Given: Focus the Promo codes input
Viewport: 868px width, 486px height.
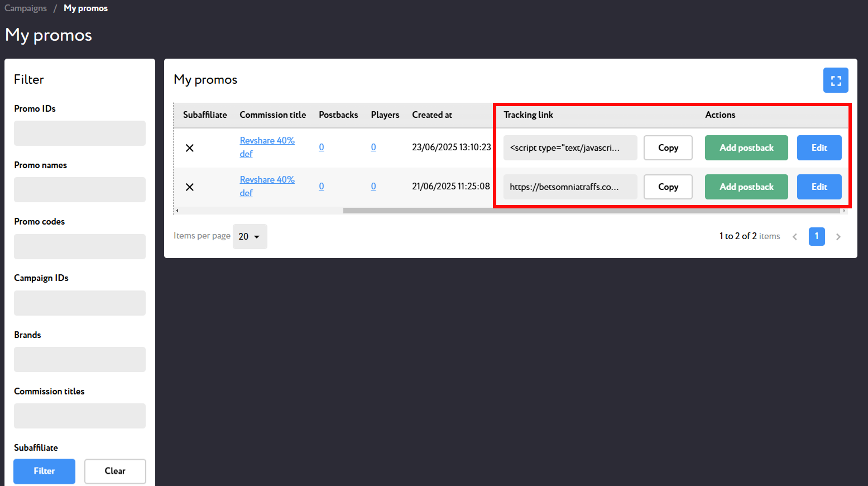Looking at the screenshot, I should coord(80,246).
